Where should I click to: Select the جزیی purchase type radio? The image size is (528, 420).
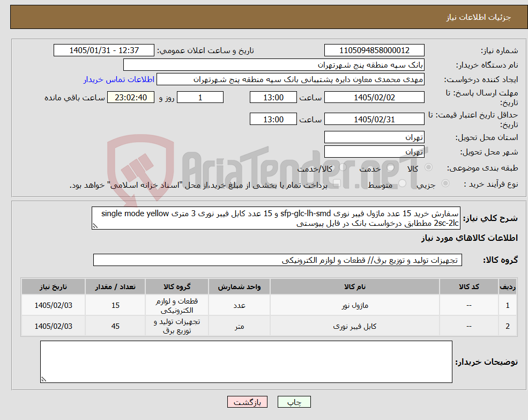coord(445,183)
